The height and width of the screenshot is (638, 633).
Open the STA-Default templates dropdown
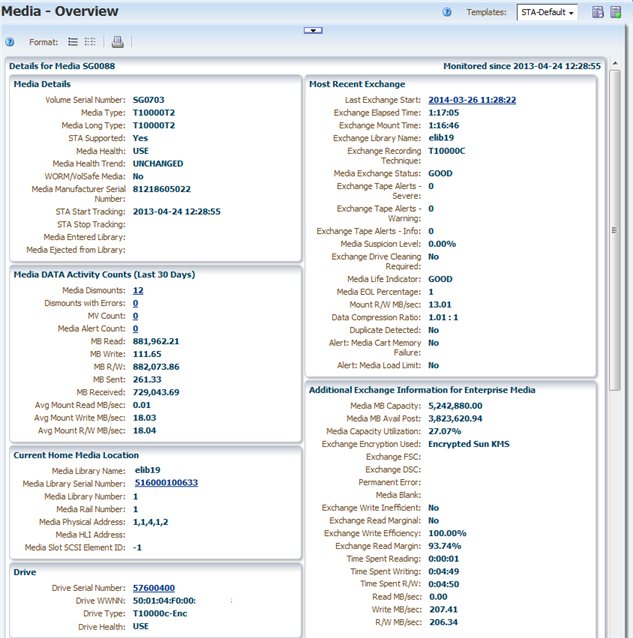click(547, 12)
